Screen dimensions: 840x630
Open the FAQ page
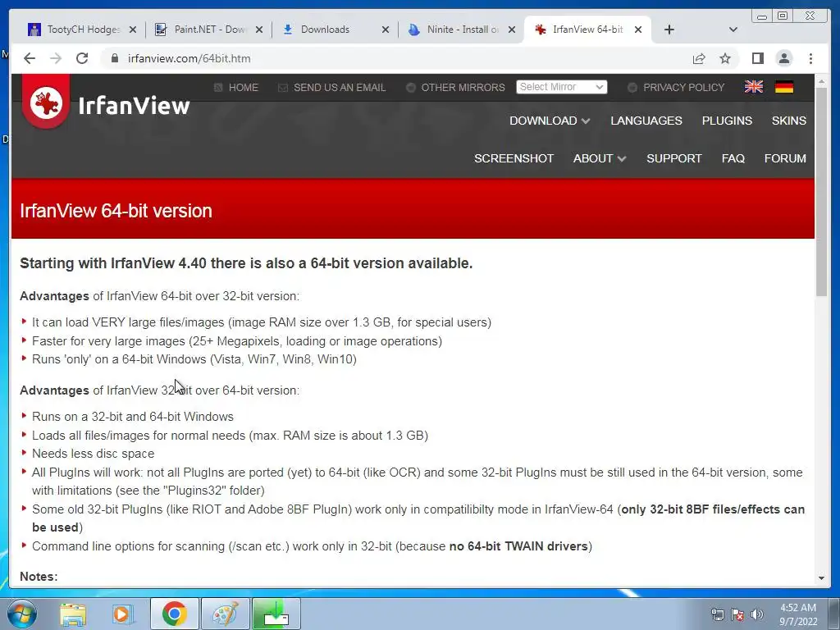coord(733,158)
